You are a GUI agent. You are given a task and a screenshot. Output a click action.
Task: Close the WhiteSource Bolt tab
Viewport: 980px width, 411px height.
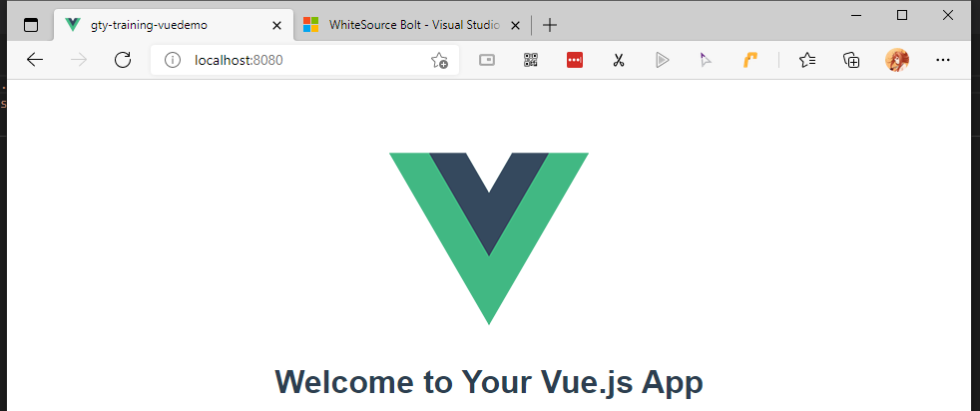pyautogui.click(x=515, y=26)
